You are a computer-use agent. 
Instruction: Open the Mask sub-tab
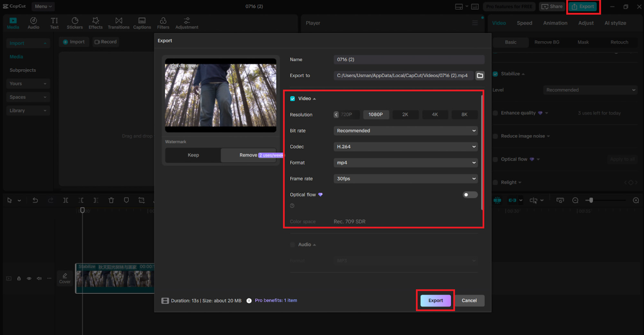tap(583, 42)
